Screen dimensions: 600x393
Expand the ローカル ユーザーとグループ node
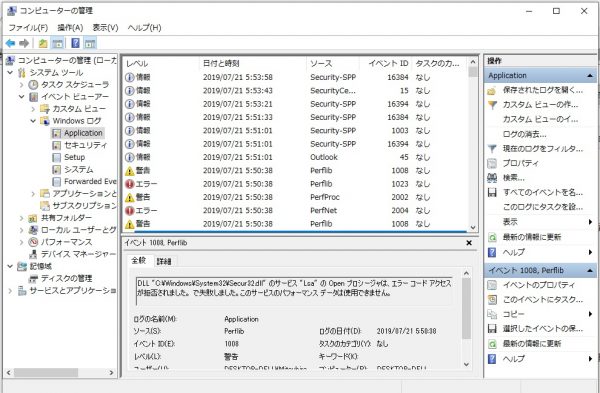coord(22,230)
